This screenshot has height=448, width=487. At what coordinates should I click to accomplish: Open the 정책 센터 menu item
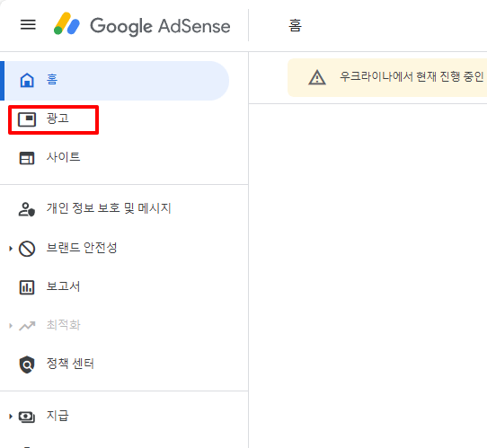coord(70,364)
